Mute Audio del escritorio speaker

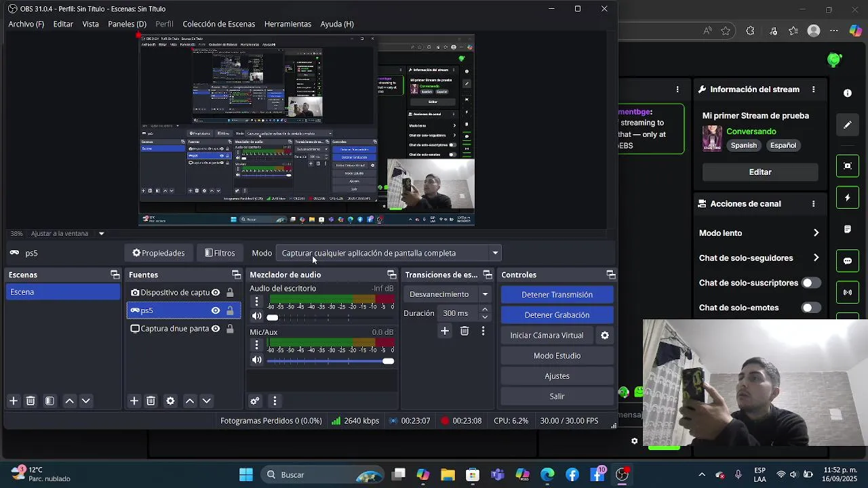256,317
